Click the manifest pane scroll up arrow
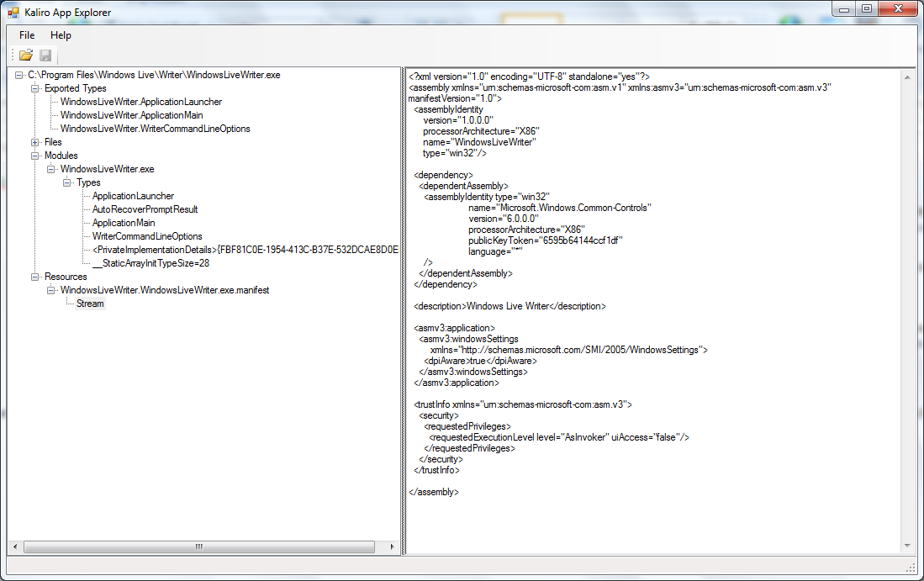This screenshot has height=581, width=924. [907, 77]
